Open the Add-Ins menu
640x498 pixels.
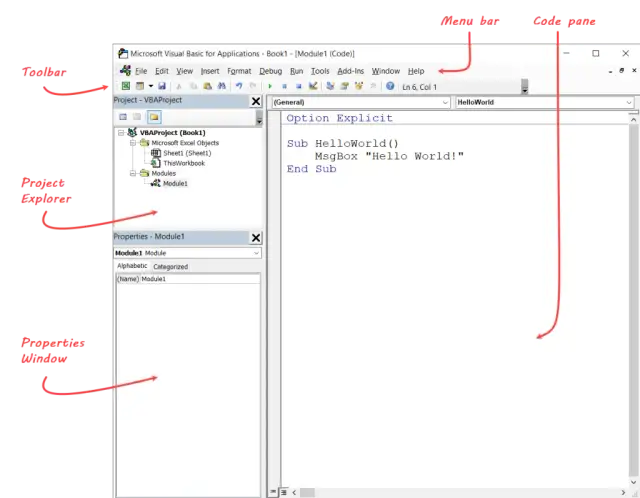[351, 71]
